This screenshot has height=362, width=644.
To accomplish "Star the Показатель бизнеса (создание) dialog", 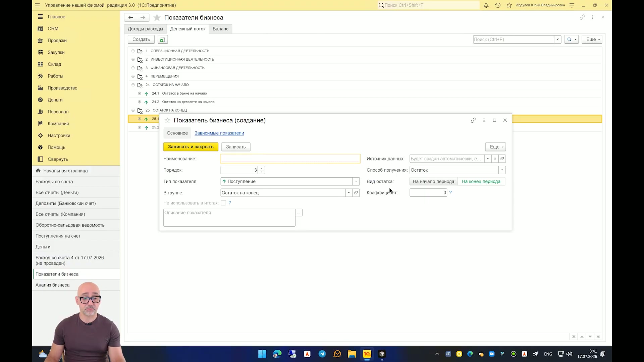I will click(167, 120).
